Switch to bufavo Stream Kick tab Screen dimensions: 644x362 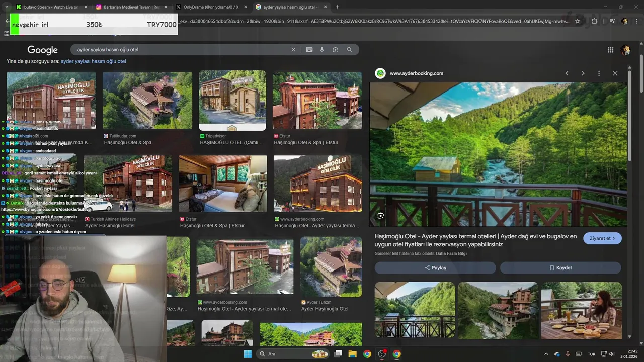click(x=51, y=7)
